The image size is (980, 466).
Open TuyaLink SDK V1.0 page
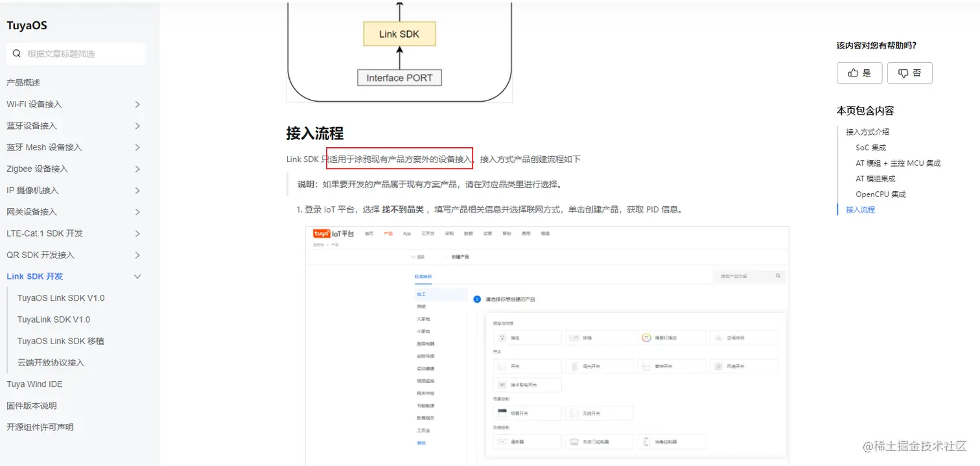pyautogui.click(x=54, y=320)
